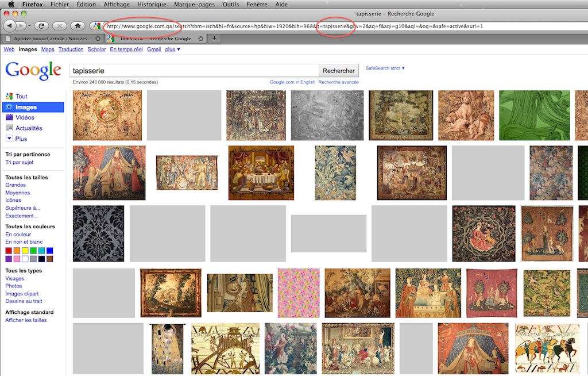Go back with the browser Back arrow
Viewport: 588px width, 376px height.
click(10, 26)
